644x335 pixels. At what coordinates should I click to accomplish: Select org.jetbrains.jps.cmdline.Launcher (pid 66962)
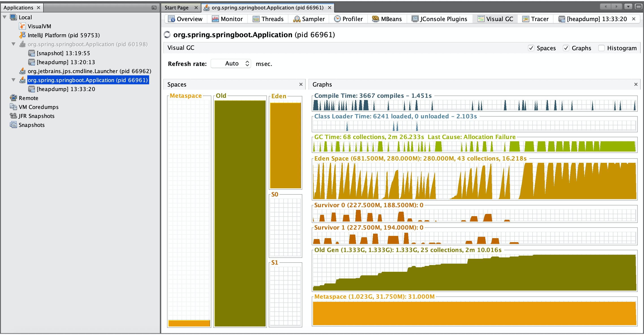pos(90,71)
